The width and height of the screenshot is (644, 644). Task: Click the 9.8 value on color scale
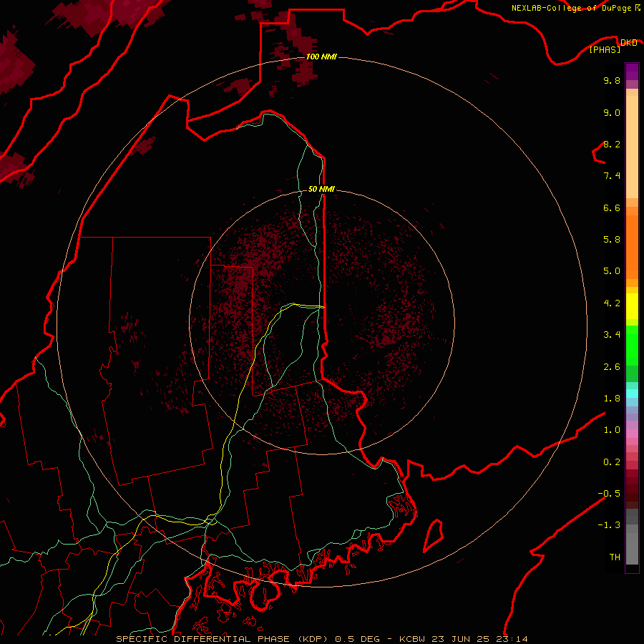click(612, 80)
